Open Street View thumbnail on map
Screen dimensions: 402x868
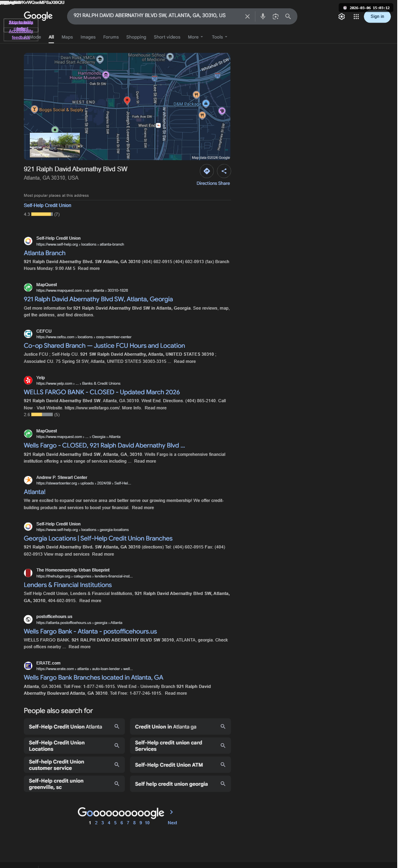coord(55,145)
